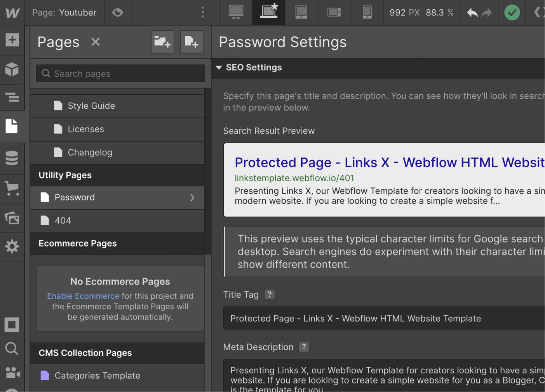Open the search magnifier in sidebar

(x=12, y=349)
